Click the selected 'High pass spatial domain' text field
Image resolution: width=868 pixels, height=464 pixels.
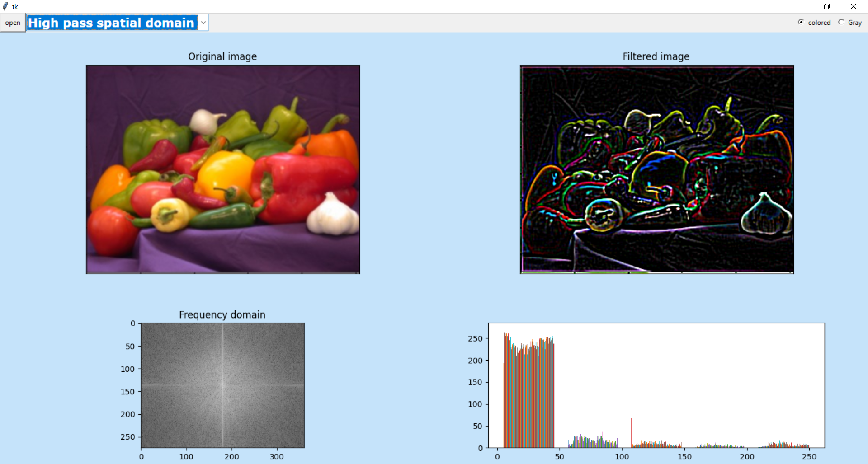(112, 23)
